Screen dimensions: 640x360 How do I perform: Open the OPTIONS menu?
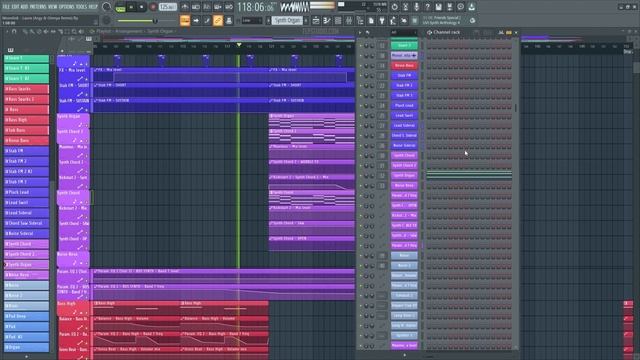click(x=67, y=7)
